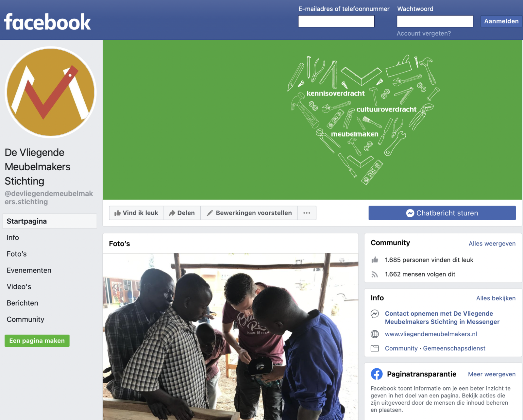Click the Facebook logo in header
The height and width of the screenshot is (420, 523).
point(47,22)
